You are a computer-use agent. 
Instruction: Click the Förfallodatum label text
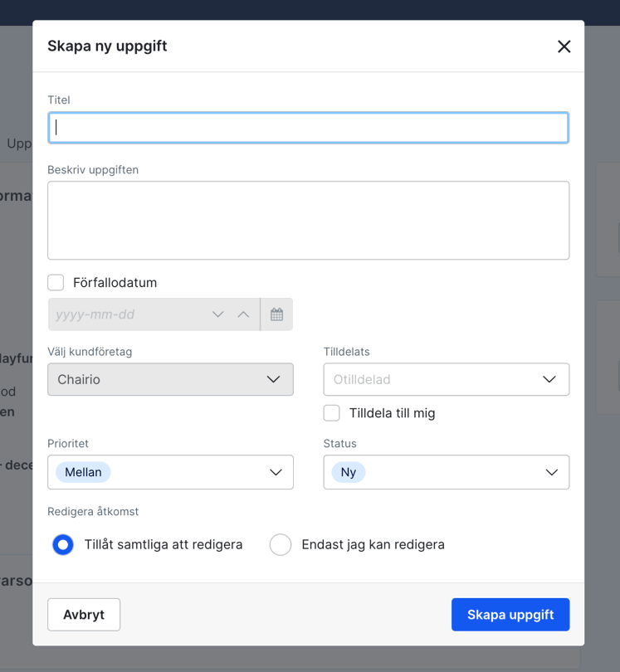pyautogui.click(x=115, y=283)
